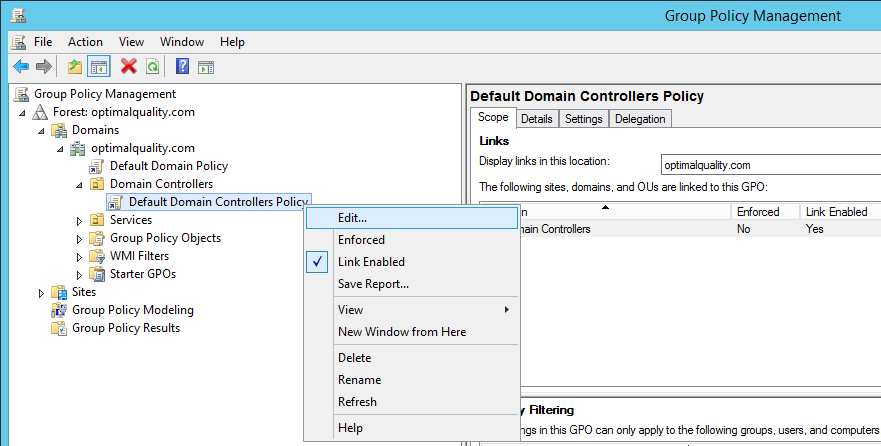Expand the Services tree node

(80, 220)
